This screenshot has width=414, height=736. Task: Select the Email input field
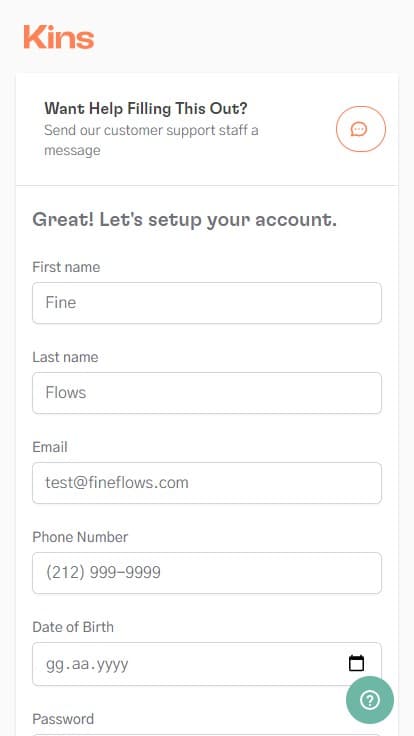pyautogui.click(x=207, y=483)
